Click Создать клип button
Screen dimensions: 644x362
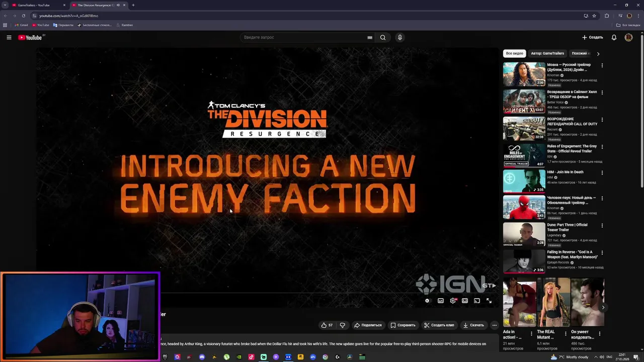point(439,325)
